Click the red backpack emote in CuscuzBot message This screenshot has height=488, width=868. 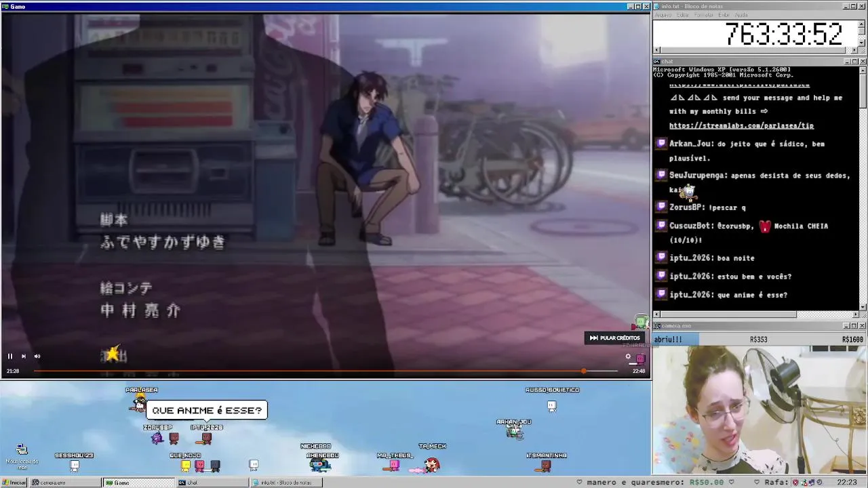(765, 226)
